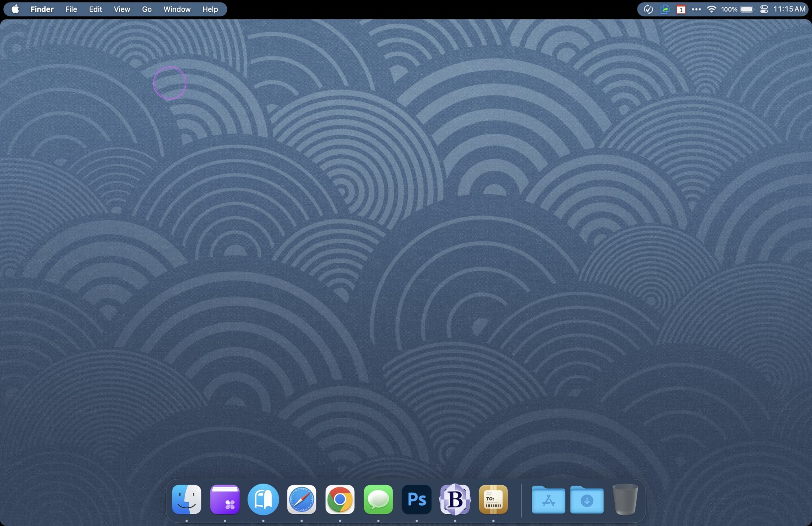Open Google Chrome from the Dock
The width and height of the screenshot is (812, 526).
point(340,499)
